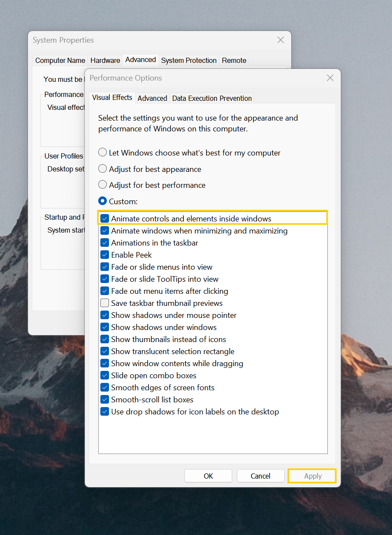Select the Custom radio button
Viewport: 392px width, 535px height.
[103, 201]
